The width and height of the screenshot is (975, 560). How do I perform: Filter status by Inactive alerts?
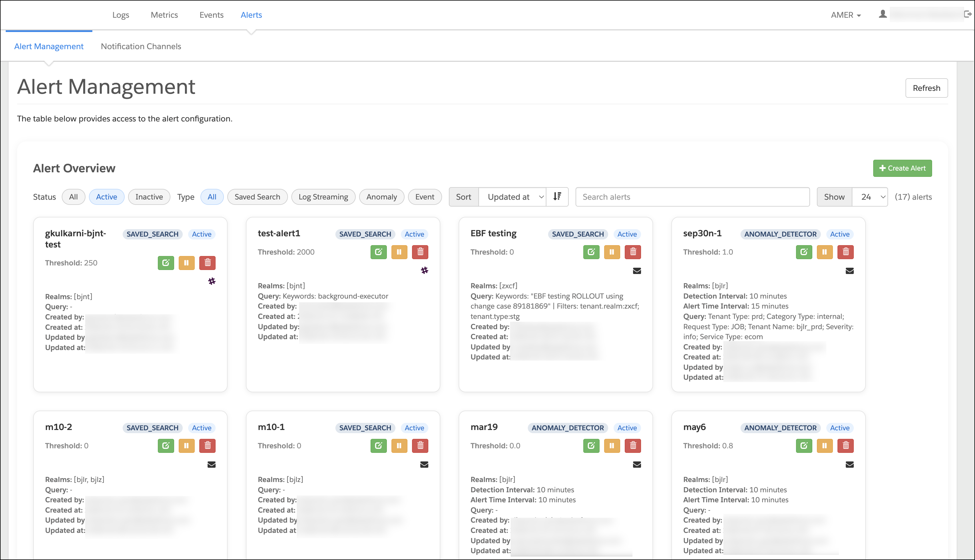[149, 197]
